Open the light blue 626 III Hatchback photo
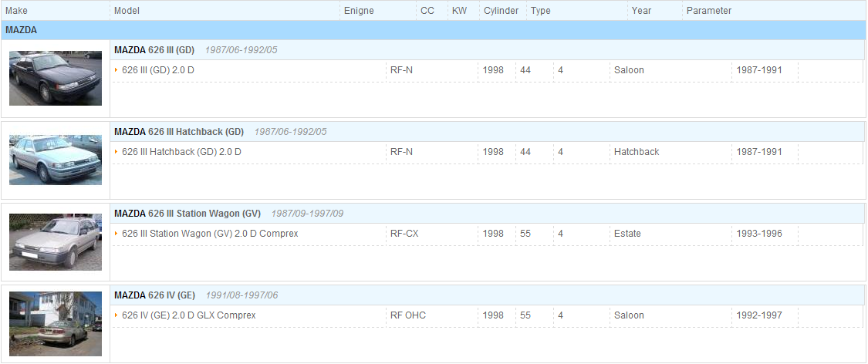Viewport: 868px width, 364px height. point(56,160)
